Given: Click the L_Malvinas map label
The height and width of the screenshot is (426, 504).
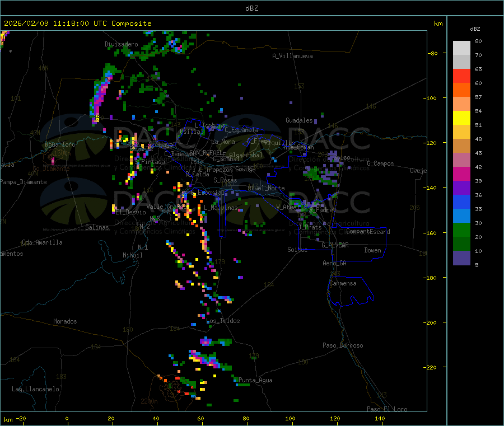Looking at the screenshot, I should point(221,208).
